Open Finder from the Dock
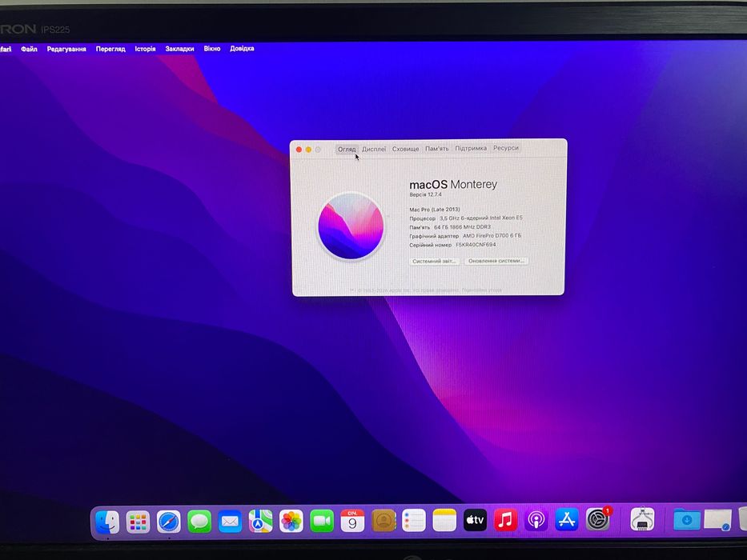This screenshot has width=747, height=560. [x=107, y=522]
